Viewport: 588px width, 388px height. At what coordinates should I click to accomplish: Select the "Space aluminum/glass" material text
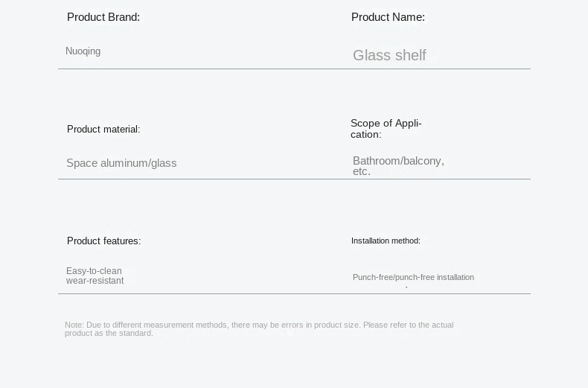(121, 163)
